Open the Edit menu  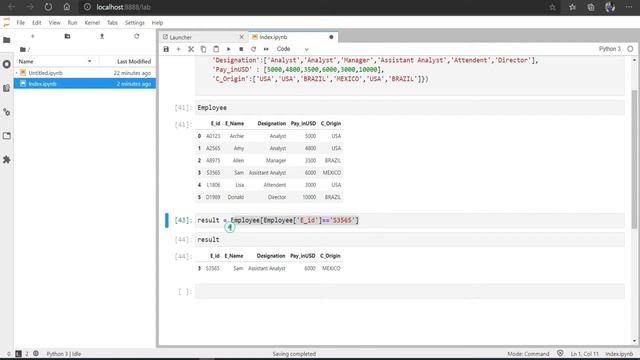tap(37, 23)
